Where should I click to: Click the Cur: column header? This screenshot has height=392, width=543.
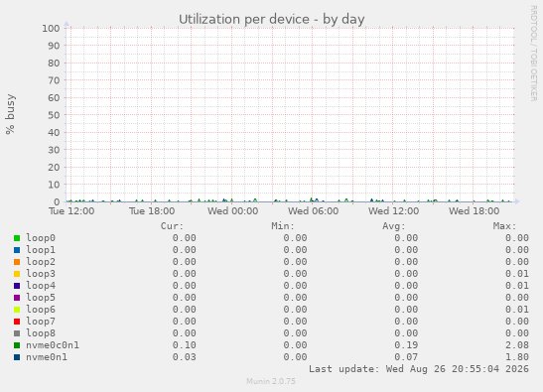(x=172, y=226)
